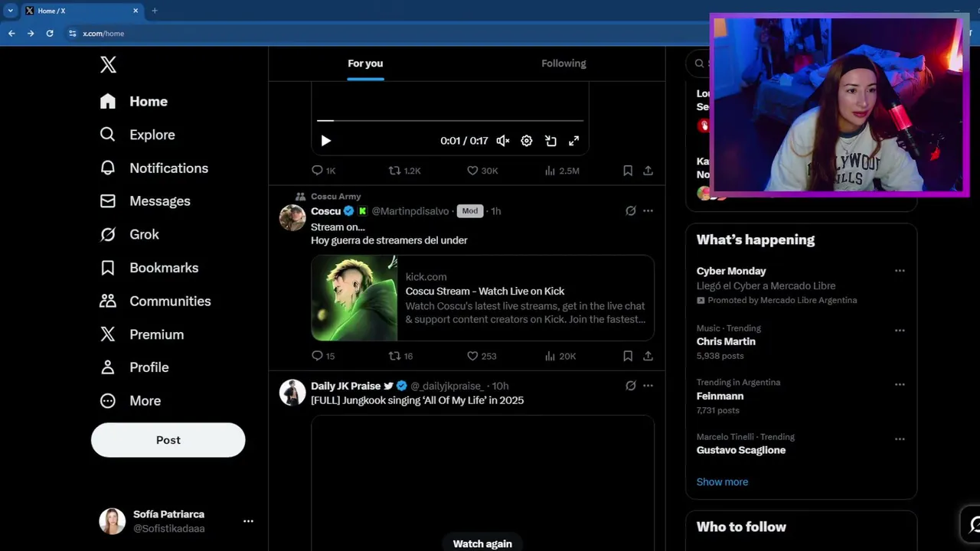This screenshot has width=980, height=551.
Task: Open Coscu's profile avatar
Action: (x=292, y=217)
